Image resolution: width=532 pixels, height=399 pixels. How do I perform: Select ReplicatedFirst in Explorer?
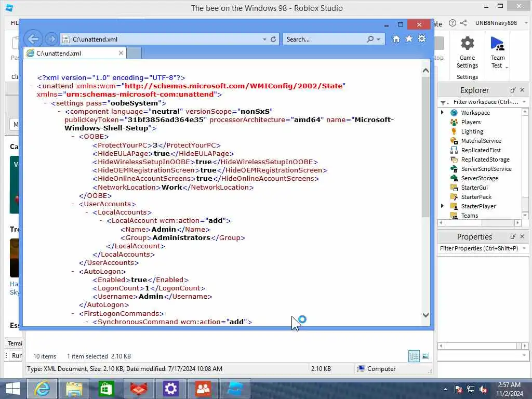(x=481, y=150)
